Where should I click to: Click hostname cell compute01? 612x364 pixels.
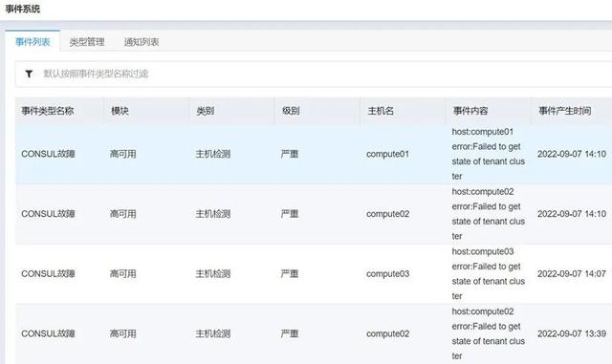387,154
